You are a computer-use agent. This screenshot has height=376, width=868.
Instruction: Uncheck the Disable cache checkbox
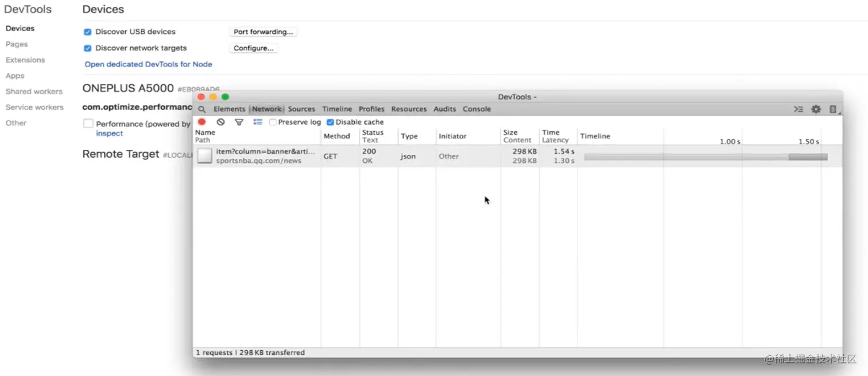(330, 122)
